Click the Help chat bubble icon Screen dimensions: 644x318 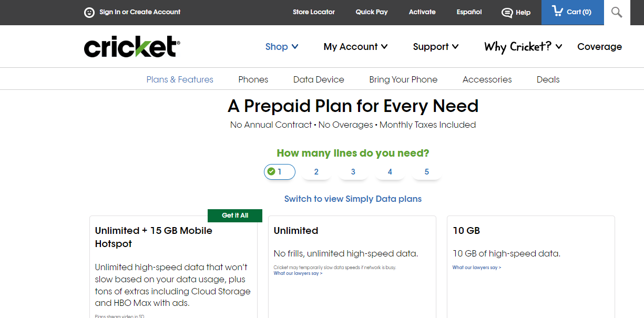(x=507, y=13)
